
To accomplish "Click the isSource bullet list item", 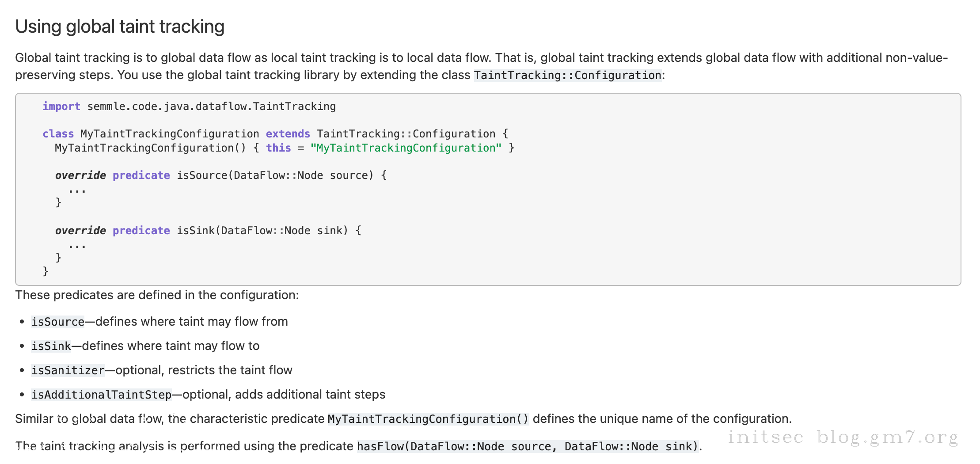I will coord(159,322).
